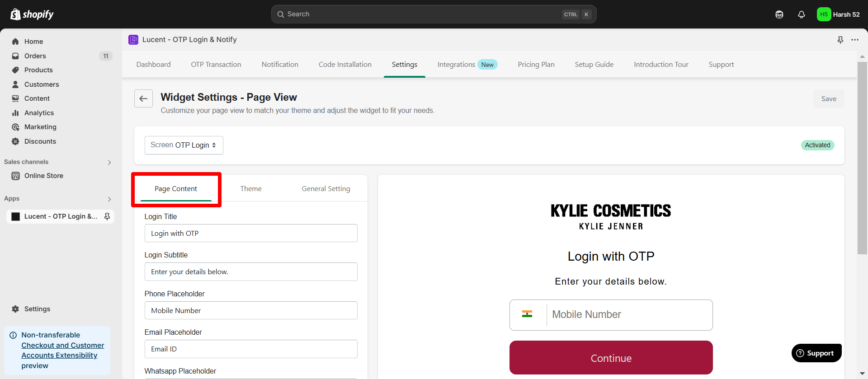The width and height of the screenshot is (868, 379).
Task: Switch to the Theme tab
Action: (251, 189)
